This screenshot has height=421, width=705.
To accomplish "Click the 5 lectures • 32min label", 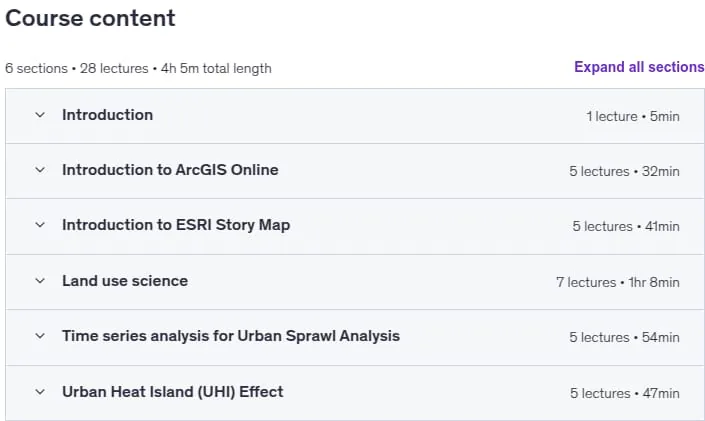I will point(624,171).
